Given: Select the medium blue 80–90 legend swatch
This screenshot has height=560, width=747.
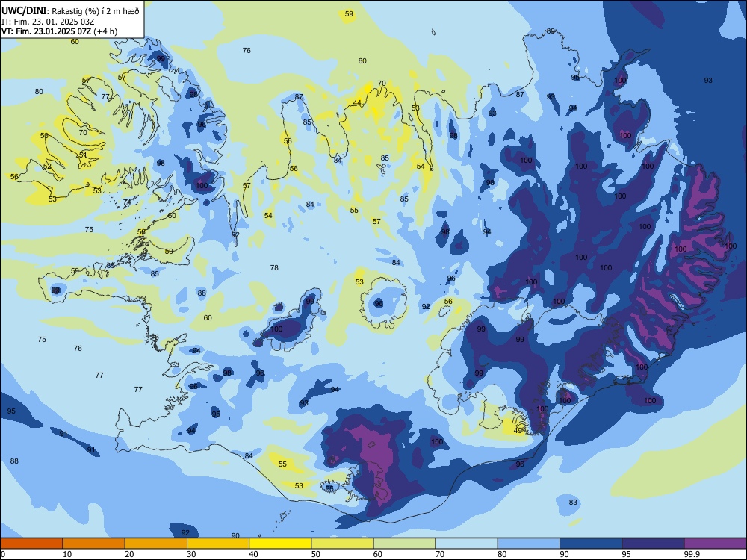Looking at the screenshot, I should 528,544.
